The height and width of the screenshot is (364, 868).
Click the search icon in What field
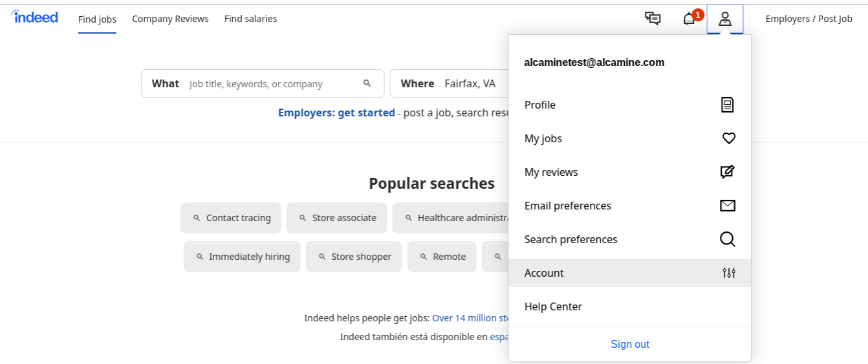click(367, 83)
